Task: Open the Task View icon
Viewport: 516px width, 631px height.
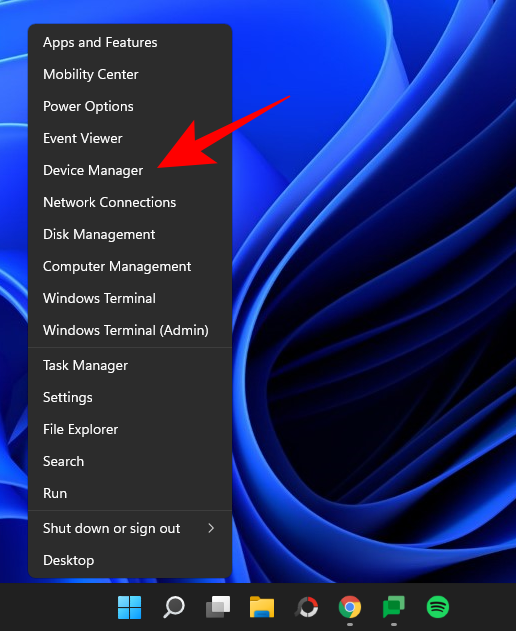Action: point(218,607)
